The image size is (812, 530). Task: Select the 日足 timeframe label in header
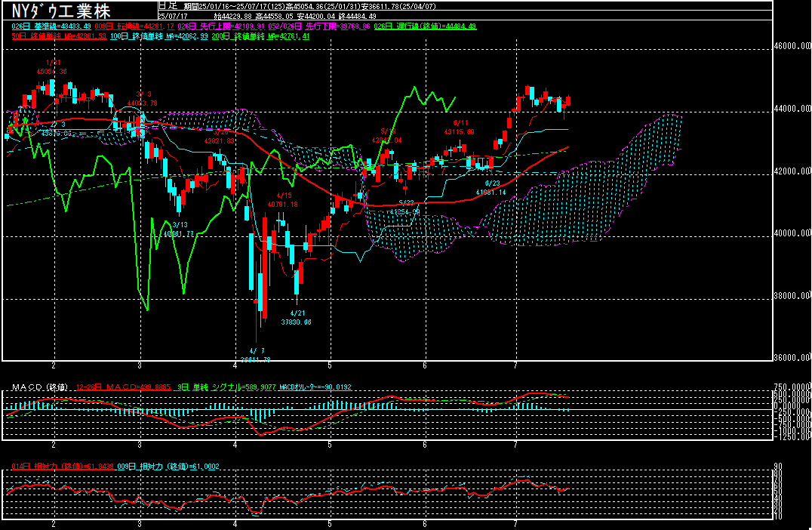point(168,6)
